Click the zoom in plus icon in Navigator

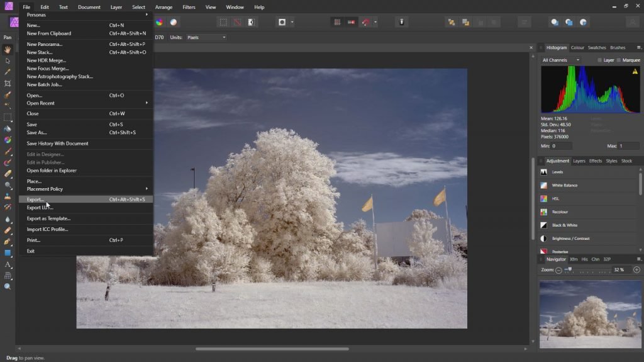(x=636, y=269)
